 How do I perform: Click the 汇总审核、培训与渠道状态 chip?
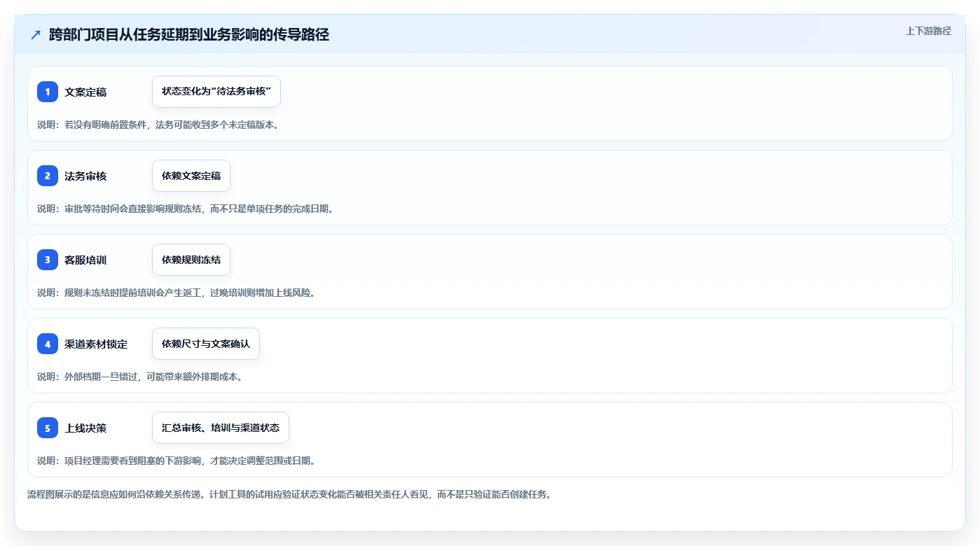221,428
